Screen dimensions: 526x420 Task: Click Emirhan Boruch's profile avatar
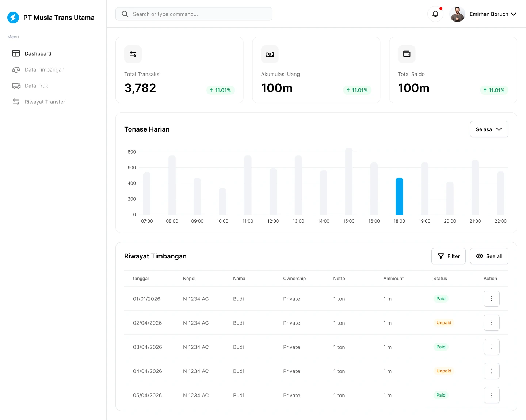click(x=457, y=14)
